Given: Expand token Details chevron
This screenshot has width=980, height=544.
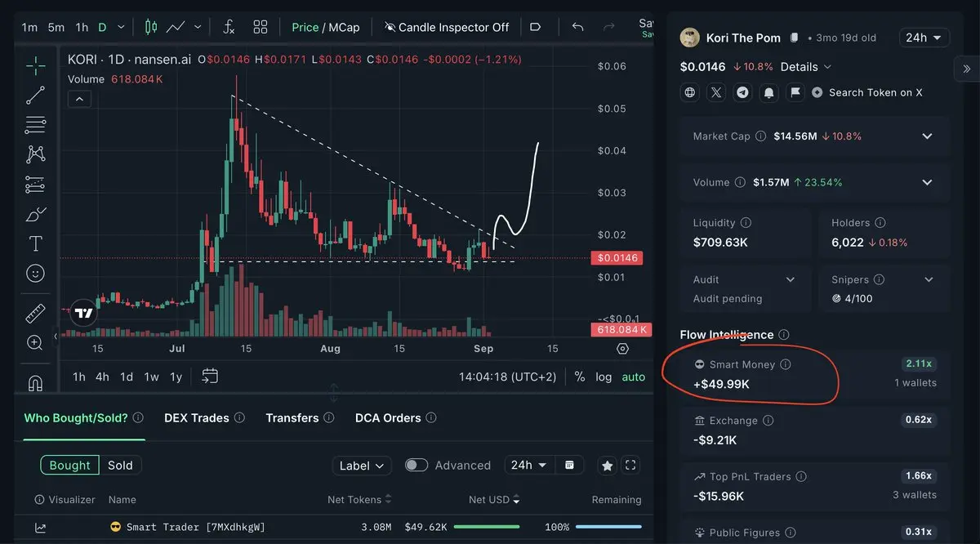Looking at the screenshot, I should [827, 67].
